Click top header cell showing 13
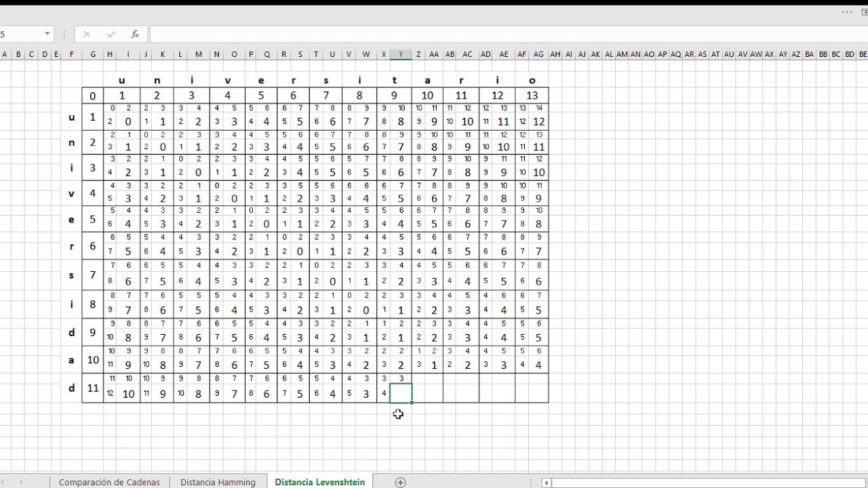The height and width of the screenshot is (488, 868). pos(532,96)
